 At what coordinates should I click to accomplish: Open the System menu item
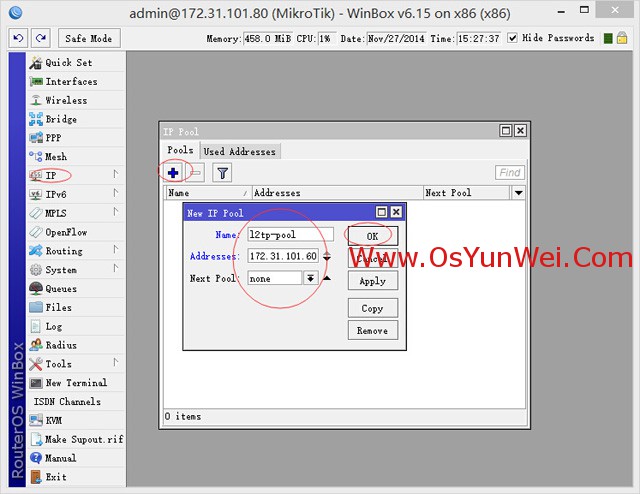pos(76,269)
